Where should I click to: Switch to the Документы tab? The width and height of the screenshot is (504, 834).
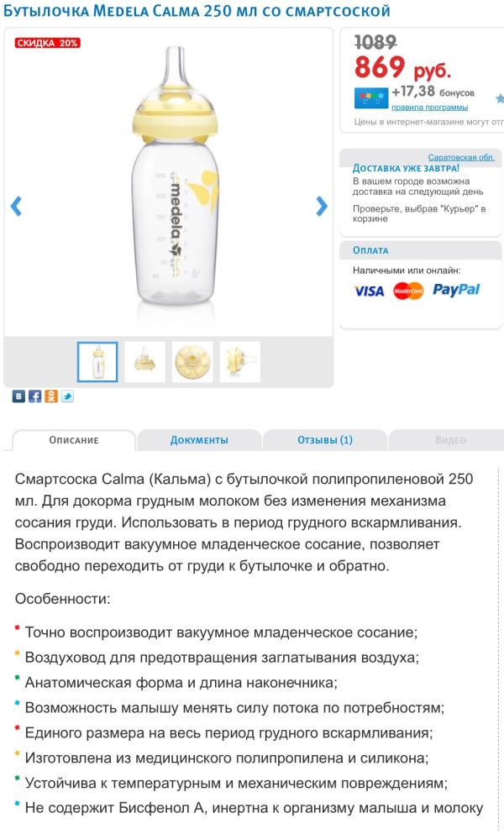(x=199, y=440)
